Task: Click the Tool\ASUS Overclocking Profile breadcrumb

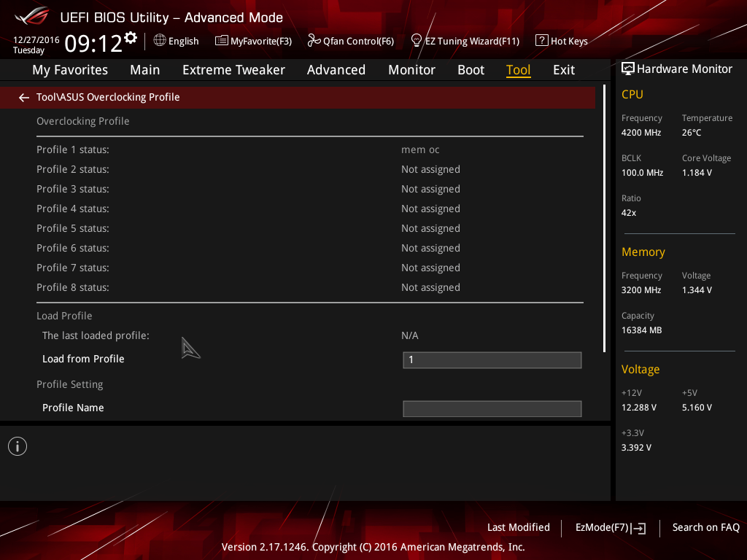Action: (x=108, y=97)
